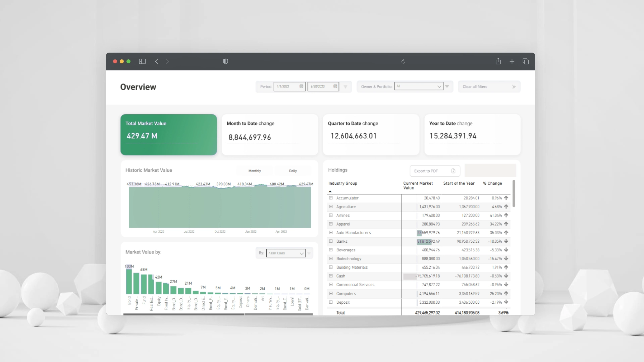This screenshot has width=644, height=362.
Task: Click the browser reload icon
Action: (x=404, y=61)
